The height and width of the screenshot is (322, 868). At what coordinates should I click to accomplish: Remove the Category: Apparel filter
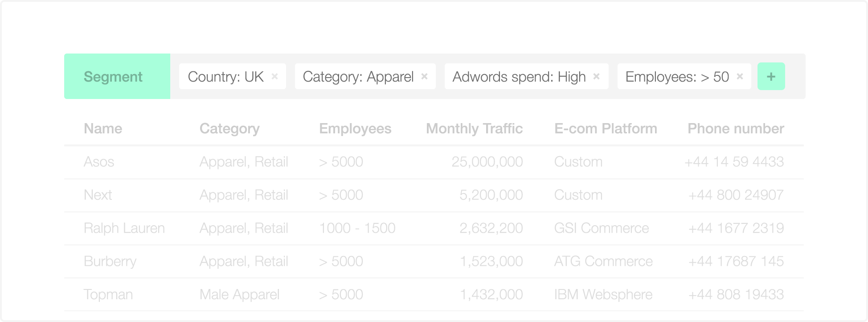pyautogui.click(x=424, y=76)
